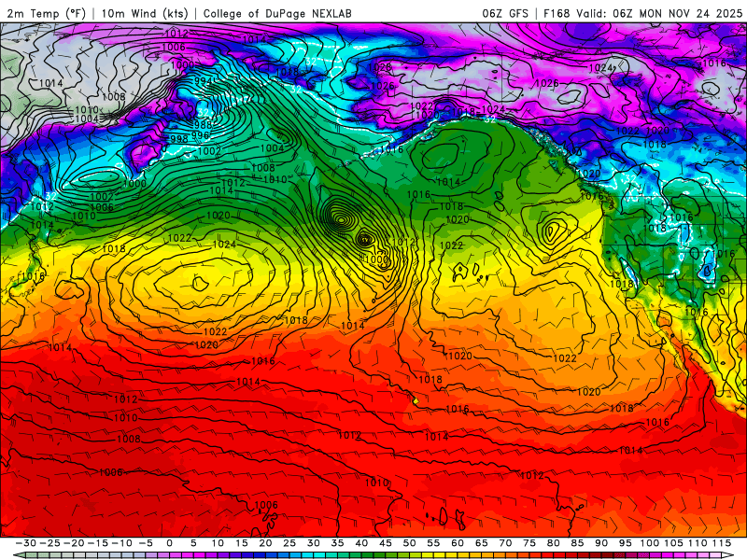
Task: Click the 80 temperature legend value
Action: (x=553, y=543)
